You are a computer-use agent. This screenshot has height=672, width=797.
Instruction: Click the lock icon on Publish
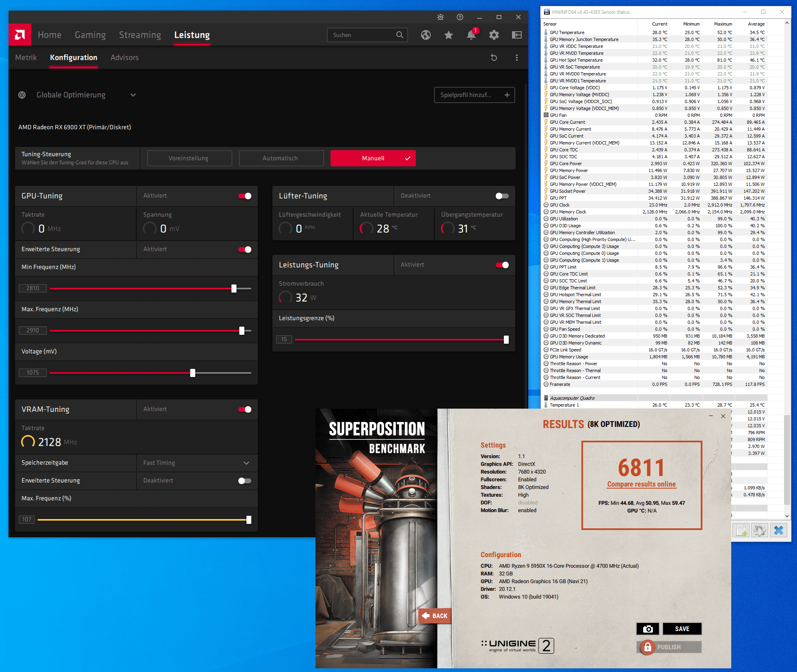[x=648, y=647]
